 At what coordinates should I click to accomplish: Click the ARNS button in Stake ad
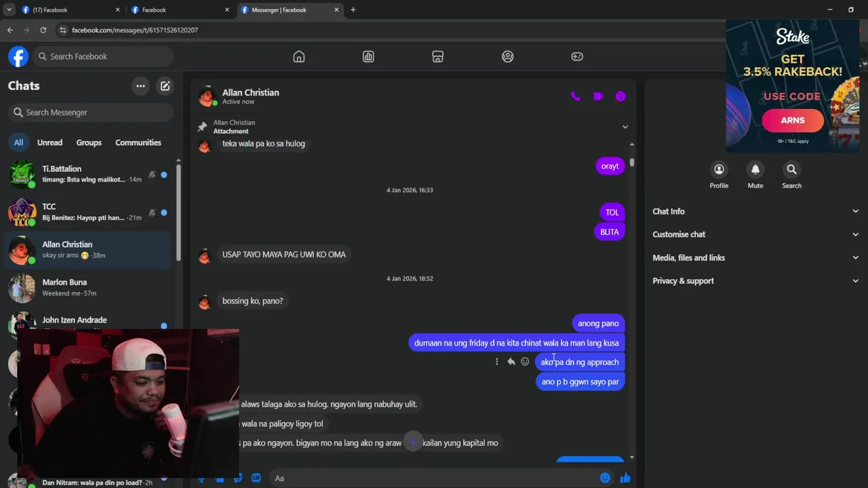[x=792, y=121]
